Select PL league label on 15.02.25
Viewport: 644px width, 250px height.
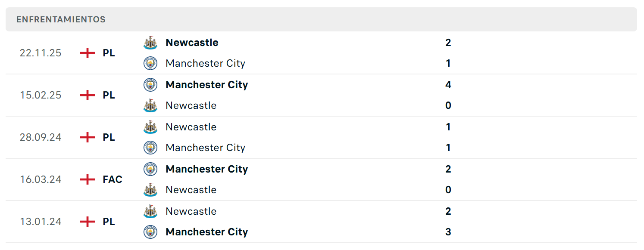(x=109, y=95)
